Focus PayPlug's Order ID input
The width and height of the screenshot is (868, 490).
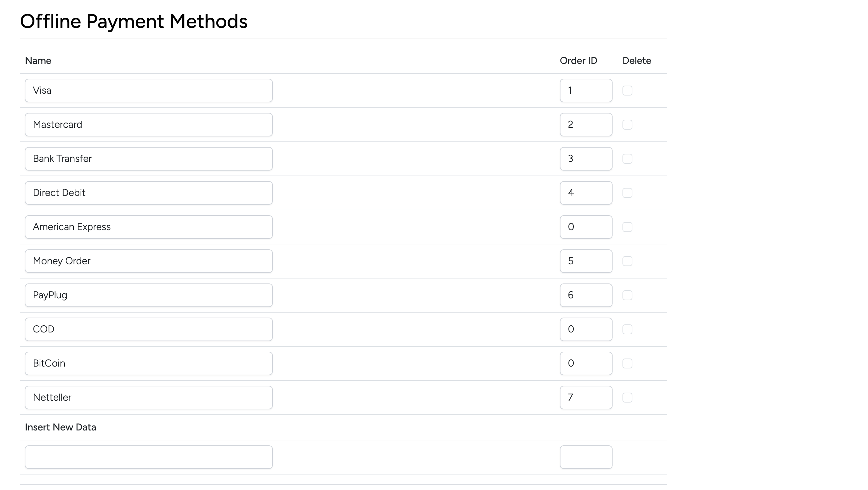(586, 295)
